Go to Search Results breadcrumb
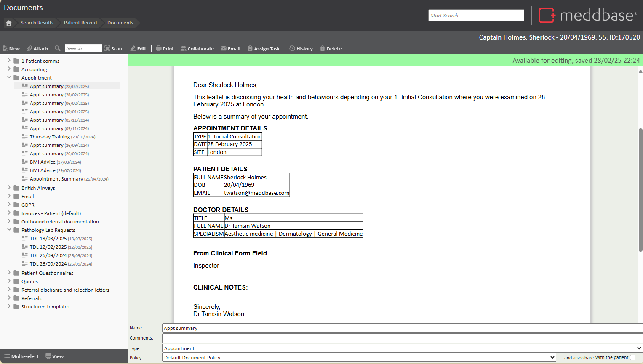 37,23
